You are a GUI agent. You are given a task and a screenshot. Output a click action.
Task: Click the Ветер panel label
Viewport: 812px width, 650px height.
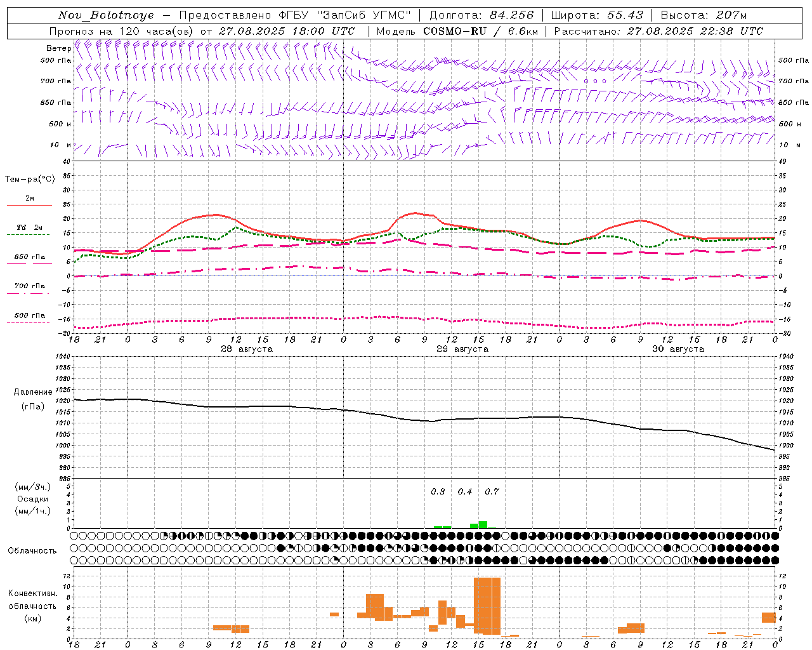59,48
